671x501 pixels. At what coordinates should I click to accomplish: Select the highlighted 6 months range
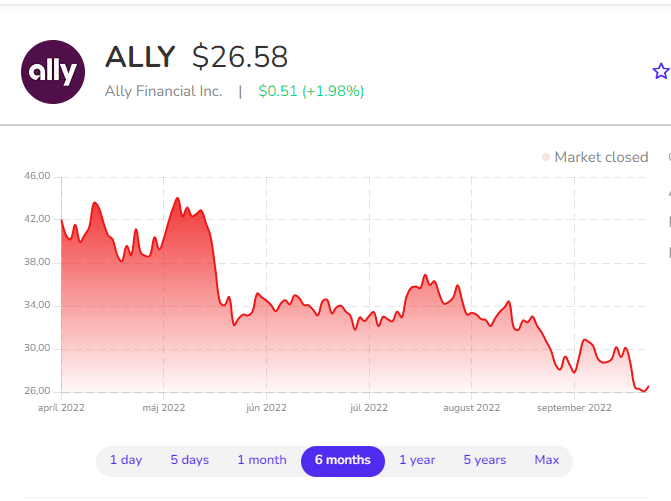(342, 460)
